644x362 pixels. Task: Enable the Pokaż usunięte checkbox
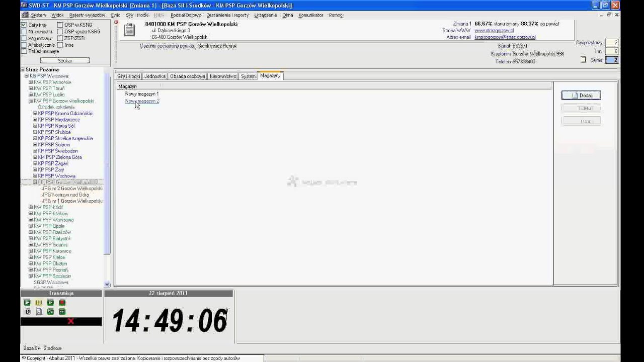point(24,51)
